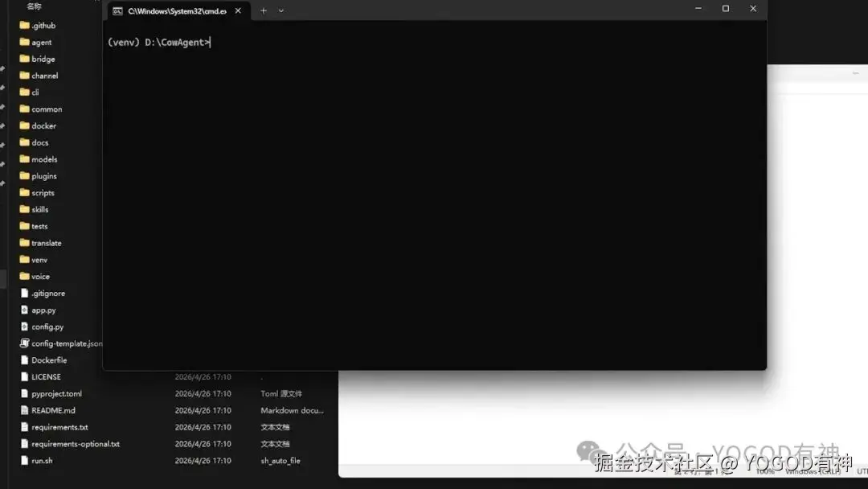The height and width of the screenshot is (489, 868).
Task: Click the .github folder icon
Action: pos(24,25)
